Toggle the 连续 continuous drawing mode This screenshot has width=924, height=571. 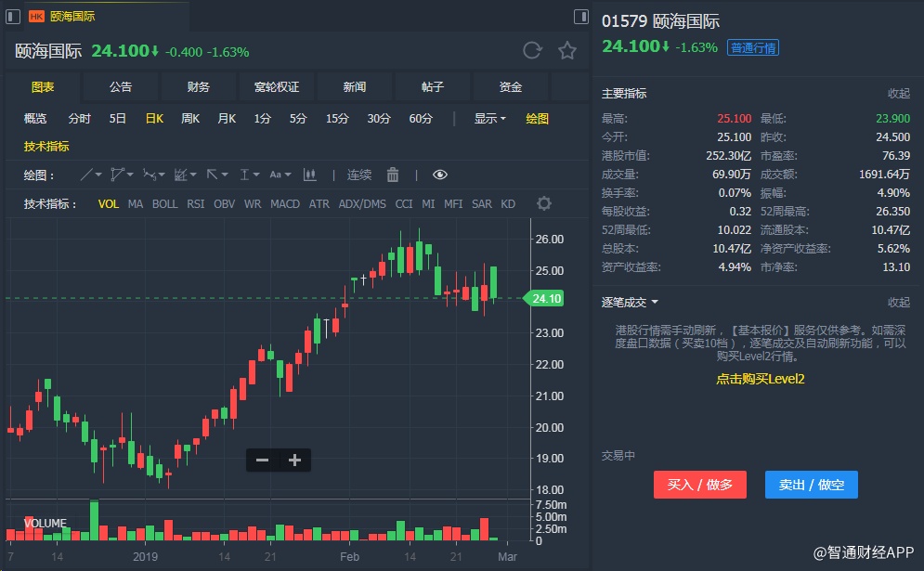tap(359, 175)
